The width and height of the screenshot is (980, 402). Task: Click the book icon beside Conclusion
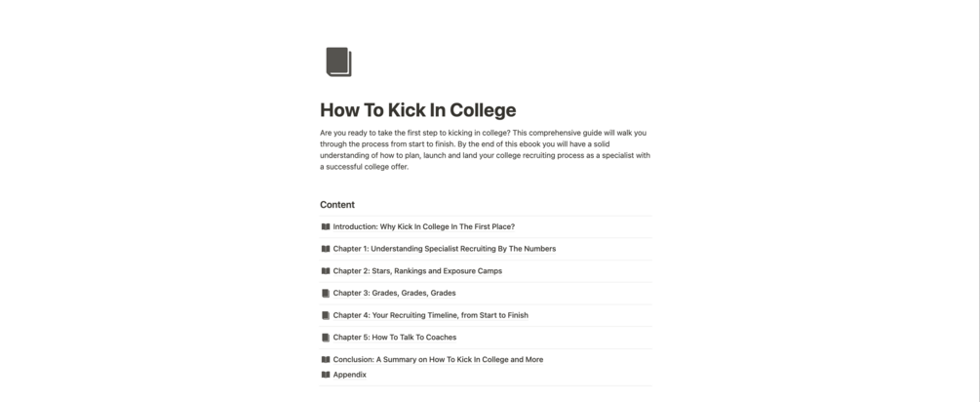click(x=326, y=359)
